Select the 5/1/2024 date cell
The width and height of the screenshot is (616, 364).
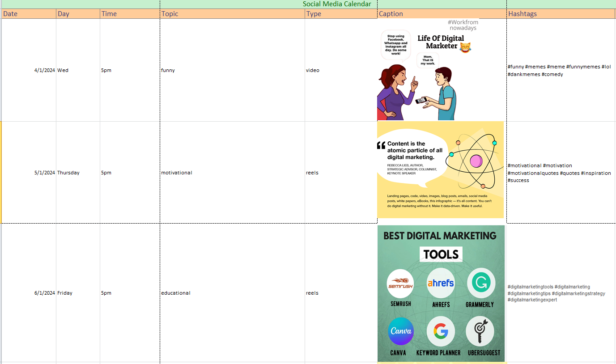click(29, 173)
